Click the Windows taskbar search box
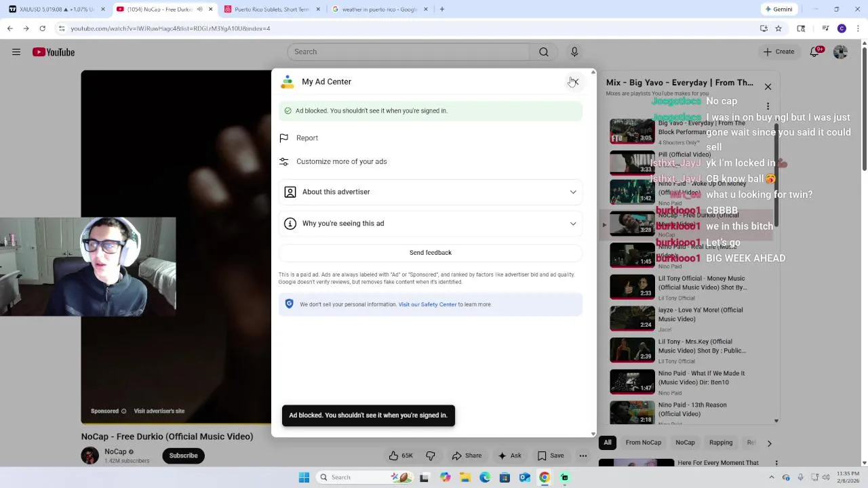Image resolution: width=868 pixels, height=488 pixels. coord(364,478)
